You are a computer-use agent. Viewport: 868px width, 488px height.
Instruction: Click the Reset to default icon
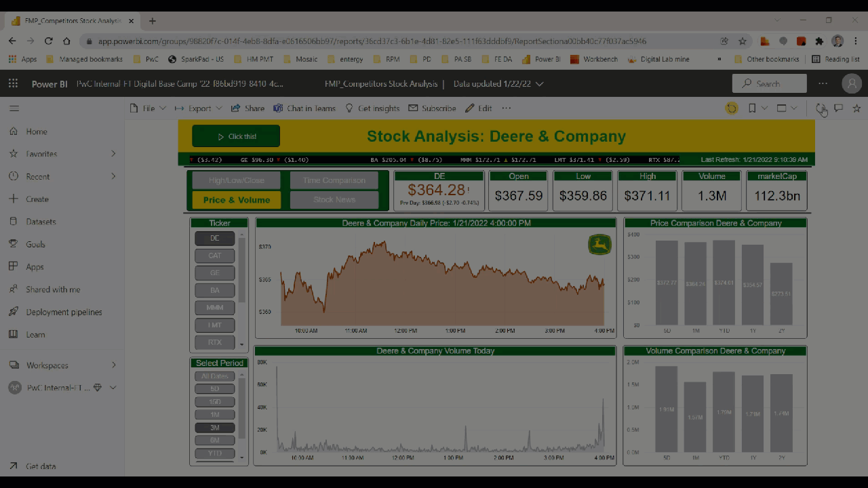coord(732,108)
